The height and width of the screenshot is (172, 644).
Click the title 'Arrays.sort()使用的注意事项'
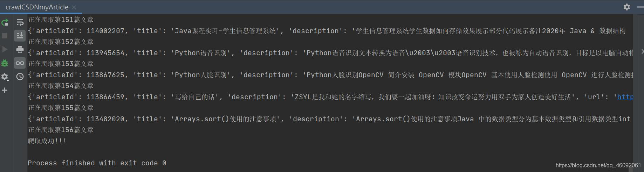click(x=225, y=119)
